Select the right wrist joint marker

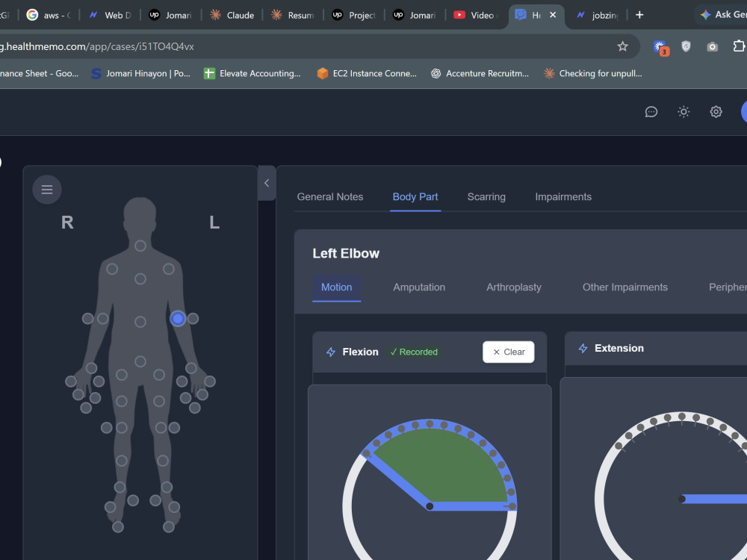click(91, 368)
